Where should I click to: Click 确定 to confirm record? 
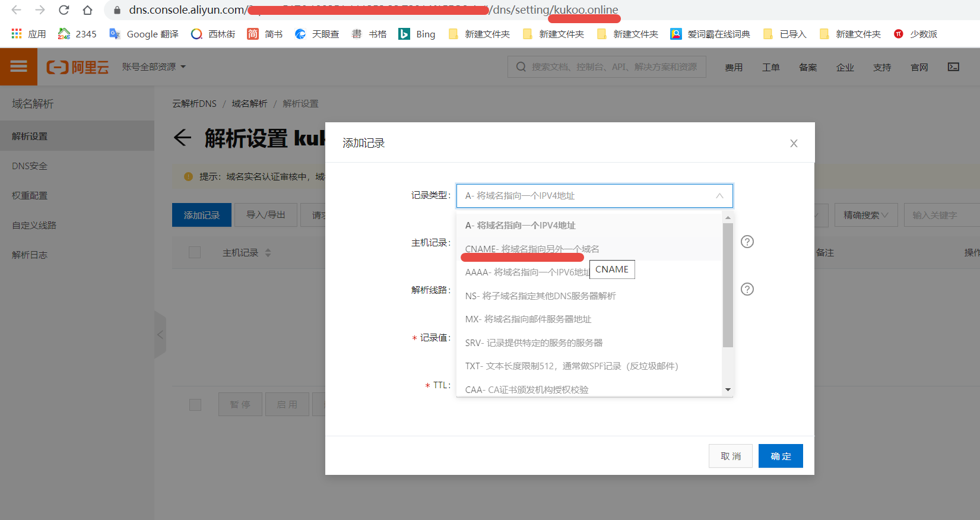coord(781,456)
